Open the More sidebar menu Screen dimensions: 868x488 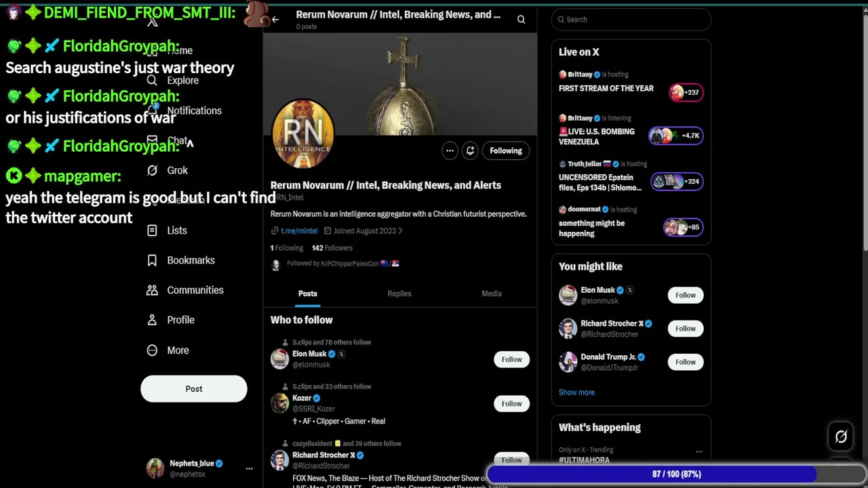[x=178, y=350]
